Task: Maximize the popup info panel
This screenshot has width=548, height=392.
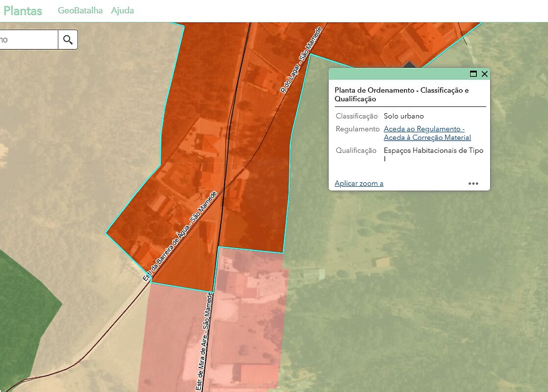Action: (473, 74)
